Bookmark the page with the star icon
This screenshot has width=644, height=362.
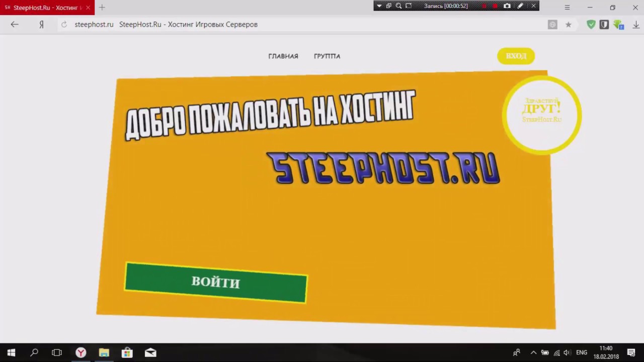pos(569,25)
